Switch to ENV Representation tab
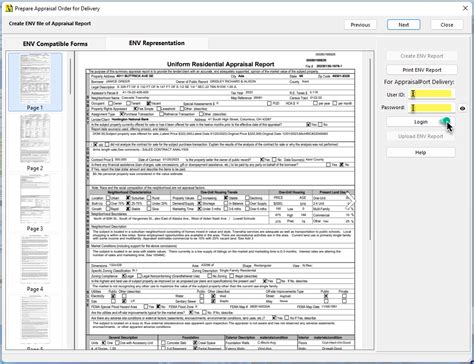 coord(157,43)
